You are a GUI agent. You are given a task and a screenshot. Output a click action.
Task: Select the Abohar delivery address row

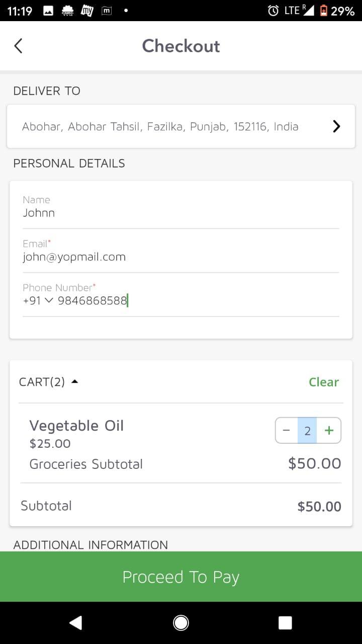point(181,126)
